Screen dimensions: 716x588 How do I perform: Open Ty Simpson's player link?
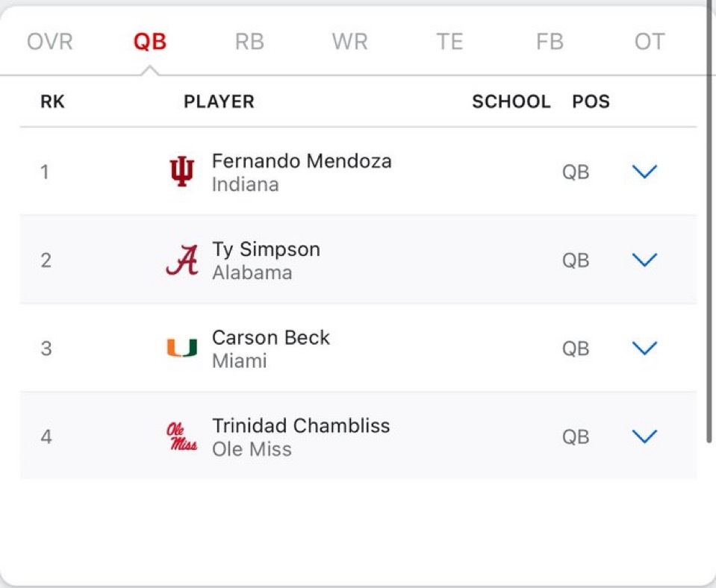(266, 249)
